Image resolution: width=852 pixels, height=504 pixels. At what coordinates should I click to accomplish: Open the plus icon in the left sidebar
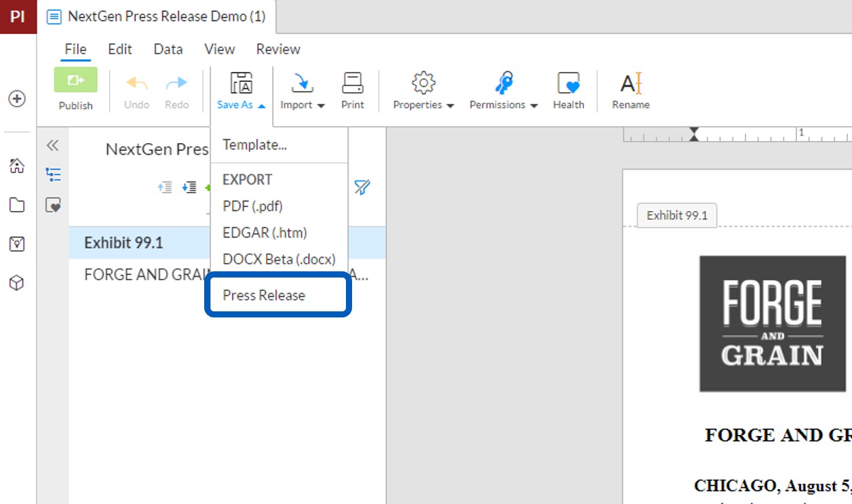pos(17,98)
